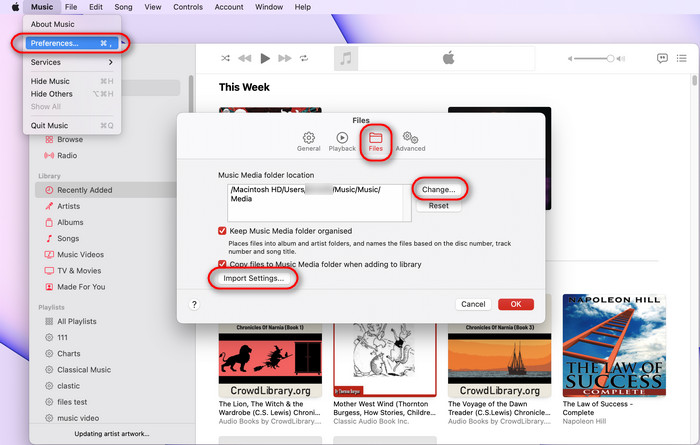Expand the Services submenu
Screen dimensions: 700x445
71,62
